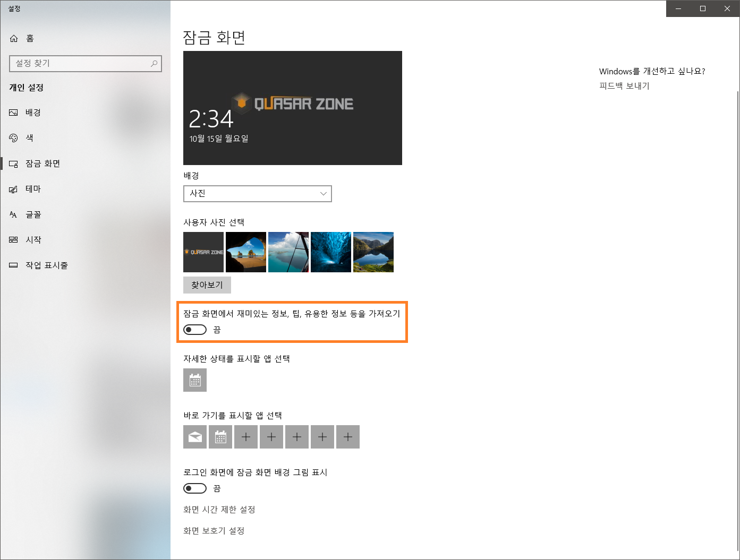Select the 잠금 화면 settings page
Viewport: 740px width, 560px height.
[x=85, y=163]
